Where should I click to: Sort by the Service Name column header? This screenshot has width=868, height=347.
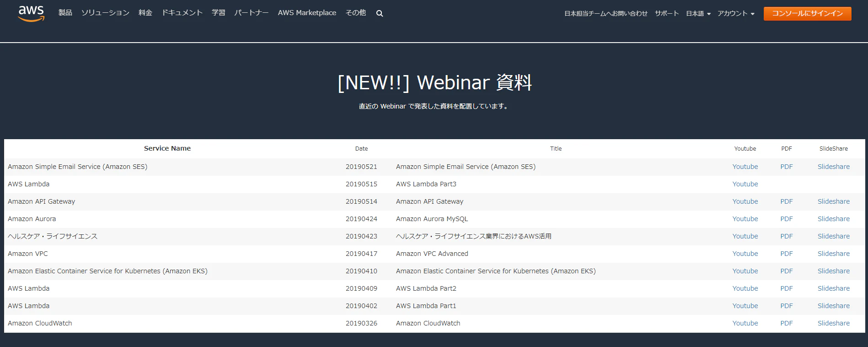(x=167, y=148)
